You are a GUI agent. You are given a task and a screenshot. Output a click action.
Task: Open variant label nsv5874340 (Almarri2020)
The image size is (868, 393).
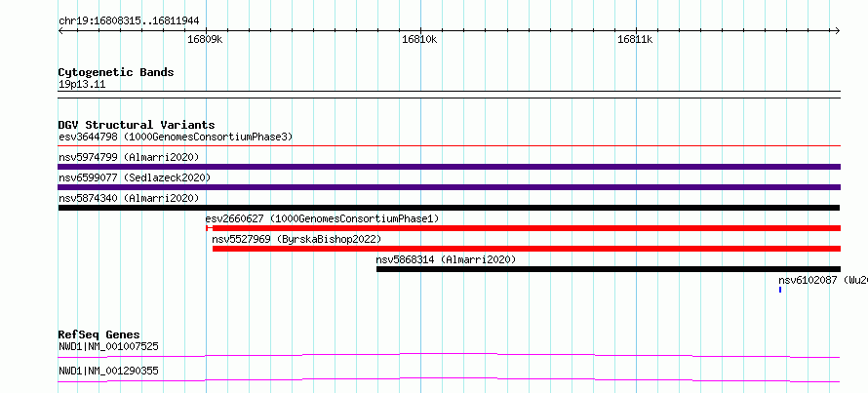click(x=129, y=198)
